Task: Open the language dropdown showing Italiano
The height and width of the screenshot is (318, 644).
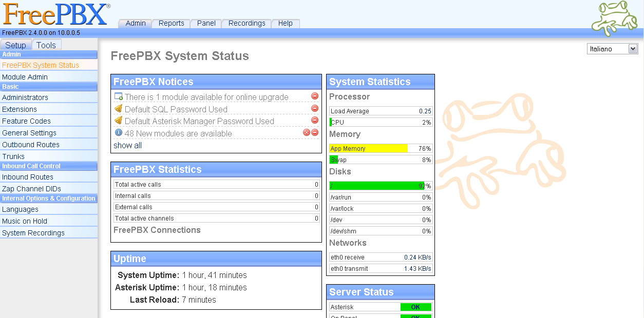Action: [x=612, y=49]
